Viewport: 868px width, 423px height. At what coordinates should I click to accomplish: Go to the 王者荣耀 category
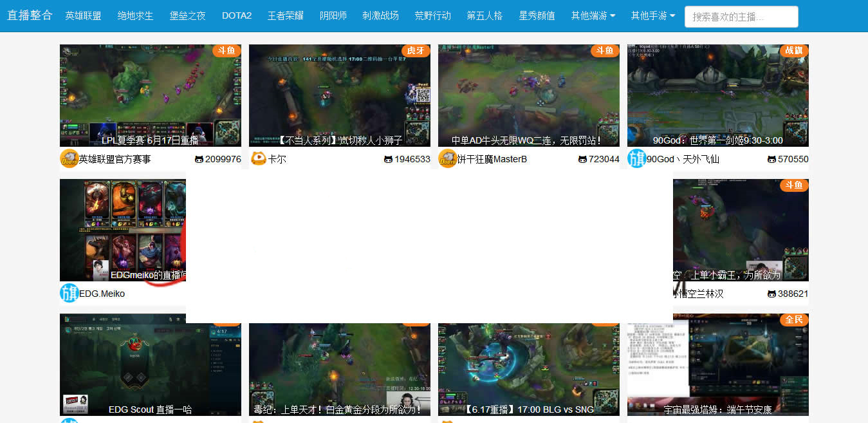pos(287,16)
